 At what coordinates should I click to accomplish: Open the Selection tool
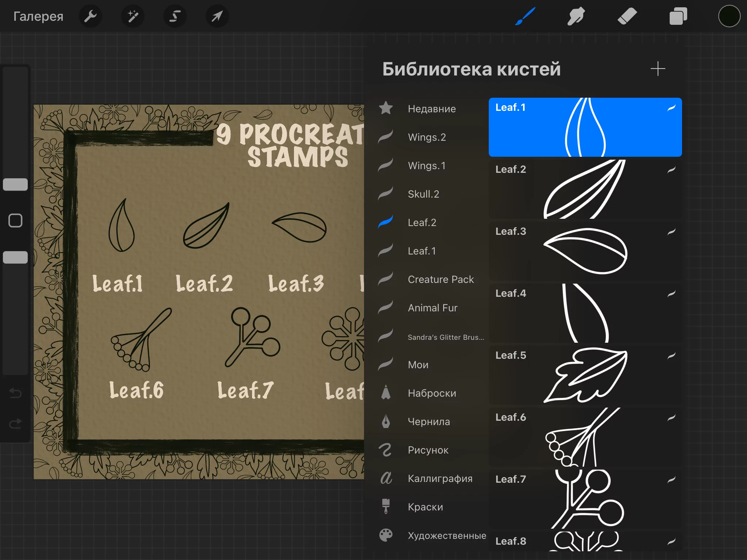pos(175,16)
